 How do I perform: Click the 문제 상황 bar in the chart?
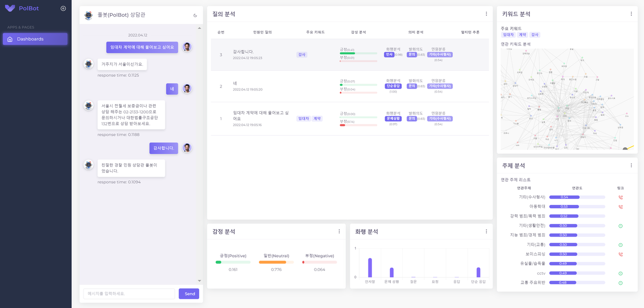pyautogui.click(x=392, y=273)
